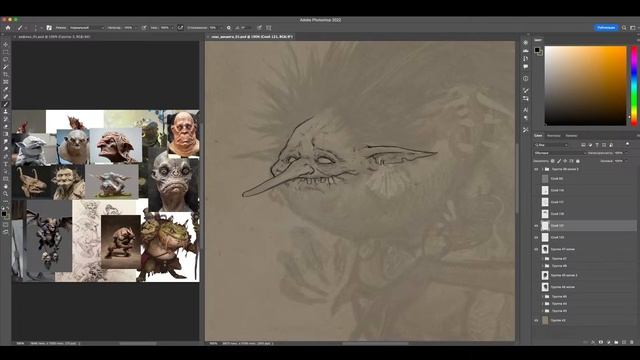Delete layer using trash icon

[x=632, y=342]
